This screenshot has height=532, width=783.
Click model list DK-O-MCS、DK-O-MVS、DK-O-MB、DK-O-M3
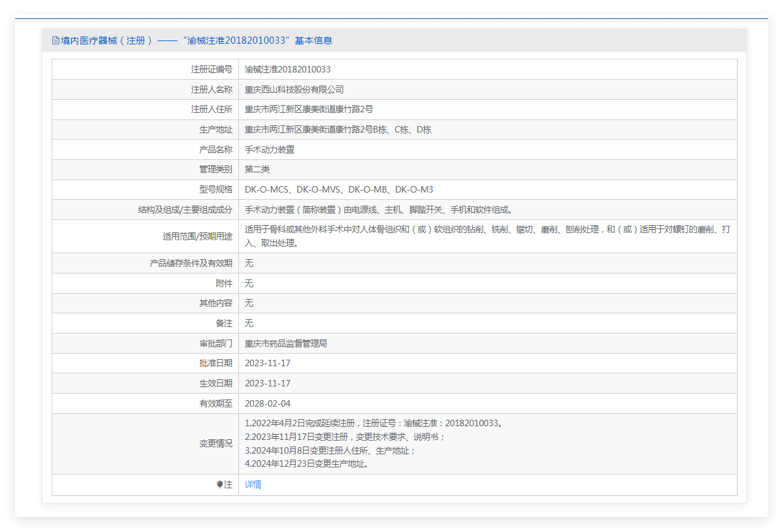click(339, 190)
